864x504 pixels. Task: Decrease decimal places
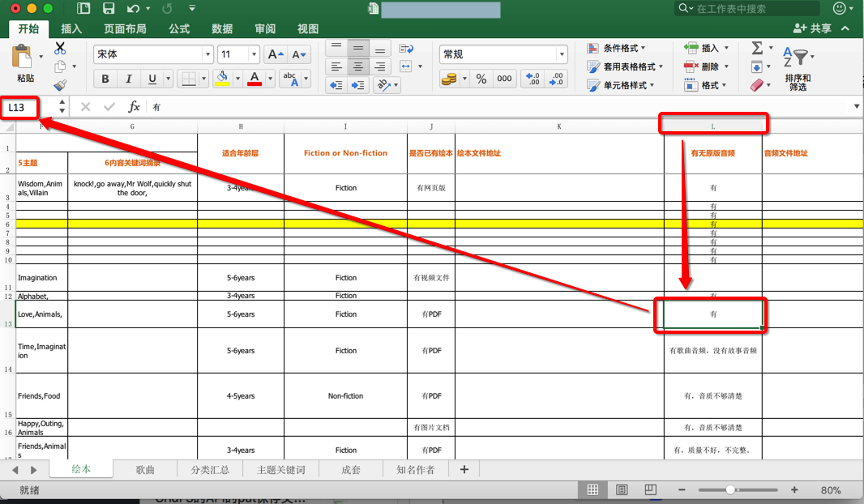556,79
